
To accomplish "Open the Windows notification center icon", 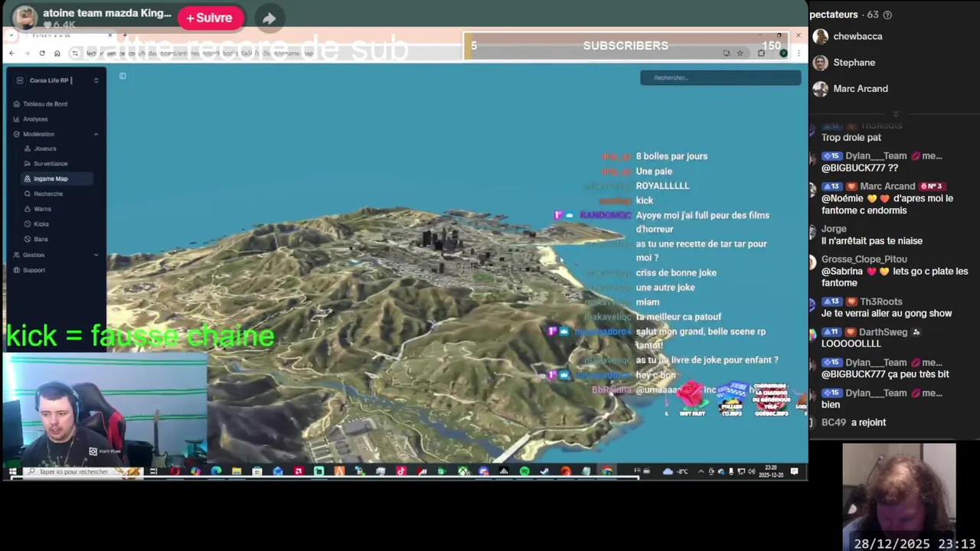I will coord(794,471).
